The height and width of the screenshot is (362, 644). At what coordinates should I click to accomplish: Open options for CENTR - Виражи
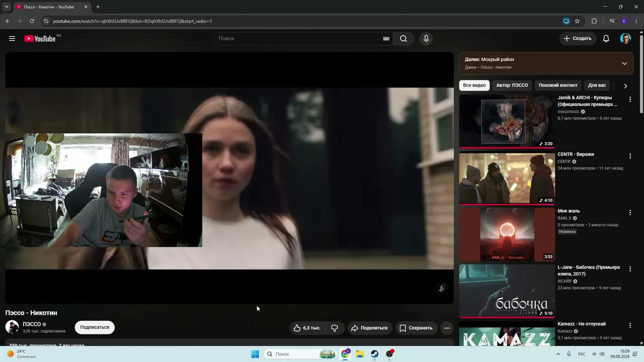click(630, 156)
